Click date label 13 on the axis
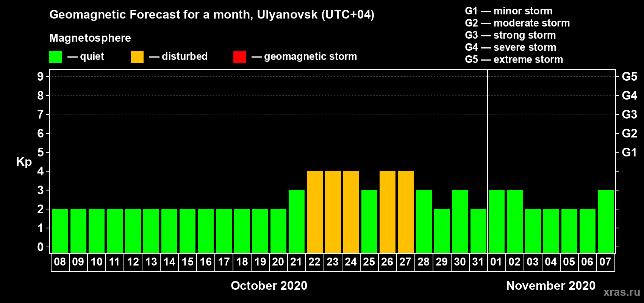Screen dimensions: 644x303 [151, 262]
